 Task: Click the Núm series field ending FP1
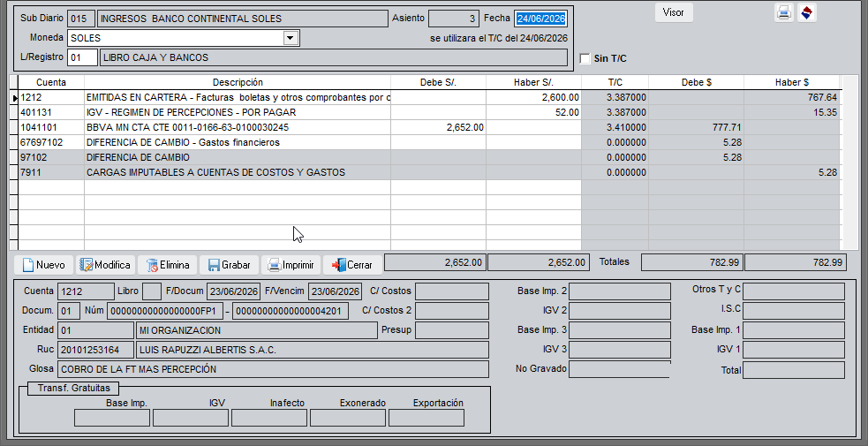(166, 311)
